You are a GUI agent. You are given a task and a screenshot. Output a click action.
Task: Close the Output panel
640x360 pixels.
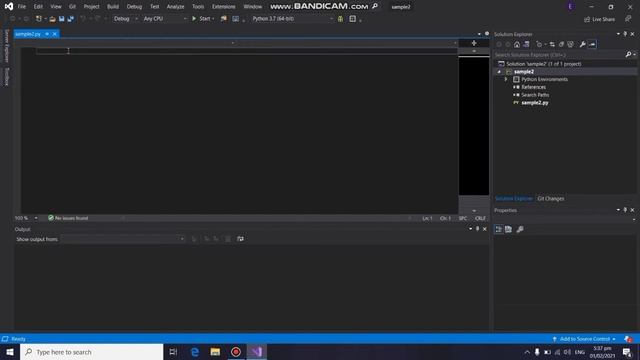tap(485, 229)
